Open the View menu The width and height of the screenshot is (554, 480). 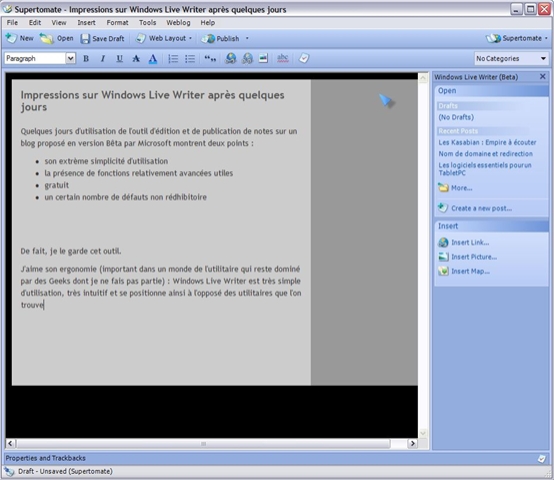click(59, 23)
